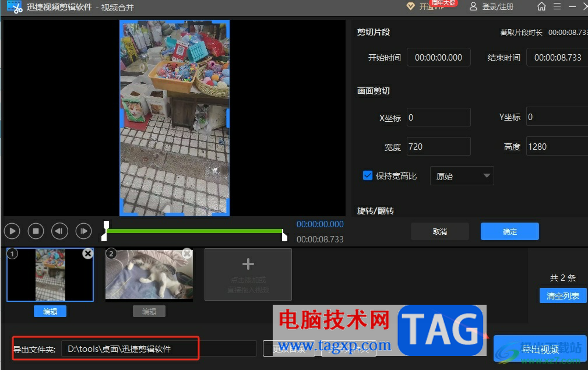Image resolution: width=588 pixels, height=370 pixels.
Task: Click the plus tile to add a video
Action: point(248,274)
